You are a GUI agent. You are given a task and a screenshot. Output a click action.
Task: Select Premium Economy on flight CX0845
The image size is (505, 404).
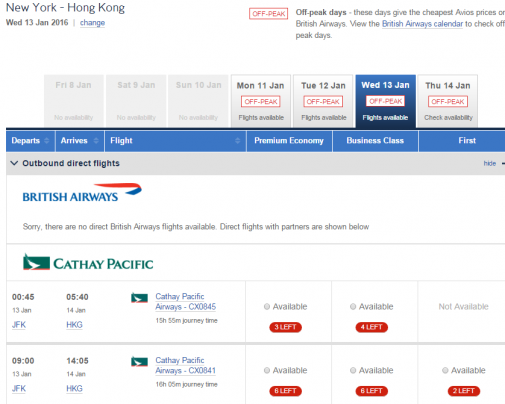point(267,307)
